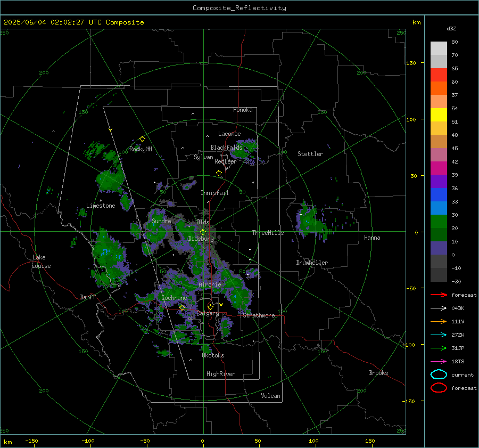This screenshot has width=479, height=448.
Task: Select the cyan 27ZW arrow legend icon
Action: tap(439, 335)
